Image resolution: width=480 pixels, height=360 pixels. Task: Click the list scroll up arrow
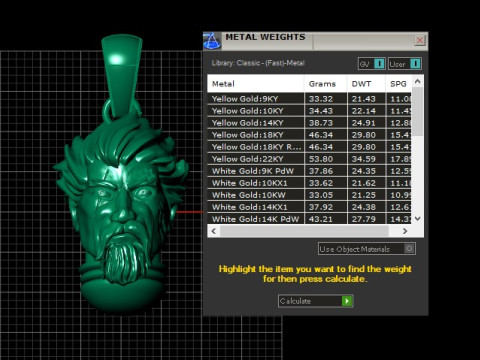pyautogui.click(x=418, y=81)
